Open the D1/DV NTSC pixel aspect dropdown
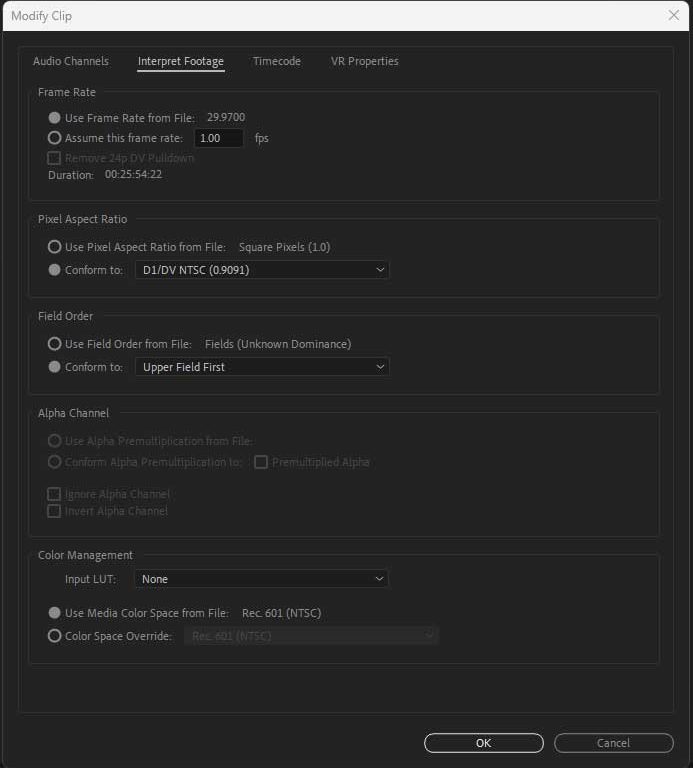The image size is (693, 768). [x=262, y=269]
